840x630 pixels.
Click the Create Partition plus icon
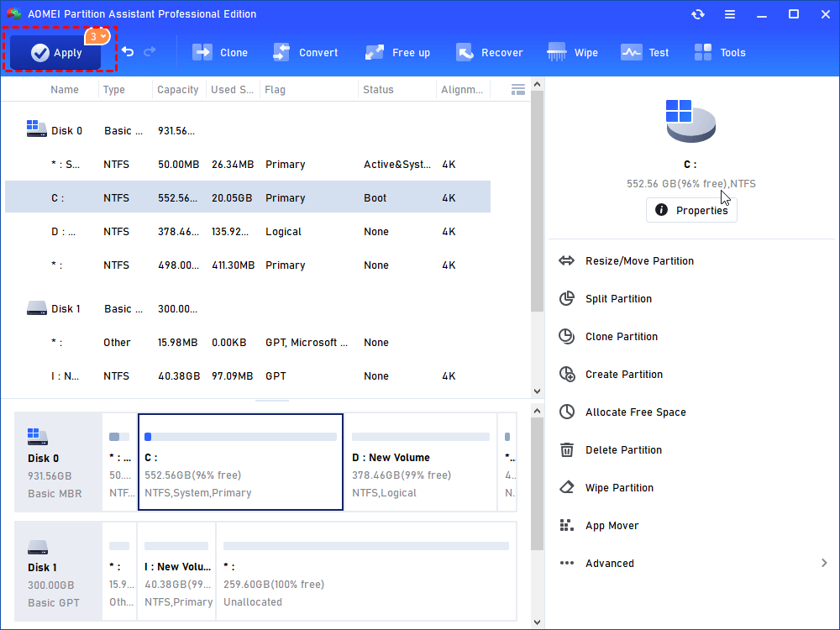point(567,374)
